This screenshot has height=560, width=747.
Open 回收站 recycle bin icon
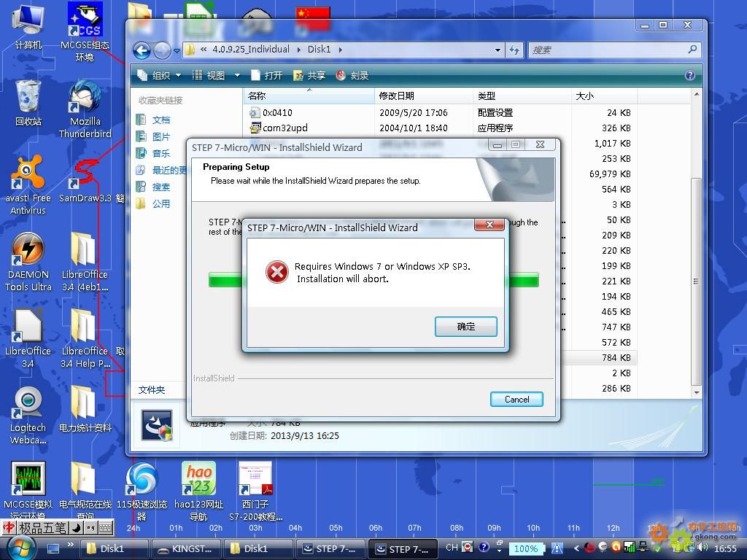click(x=28, y=102)
